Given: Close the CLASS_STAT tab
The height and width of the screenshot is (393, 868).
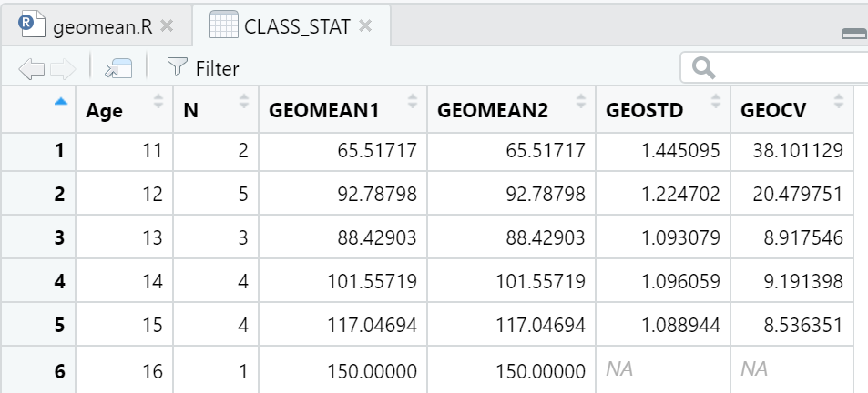Looking at the screenshot, I should [365, 25].
